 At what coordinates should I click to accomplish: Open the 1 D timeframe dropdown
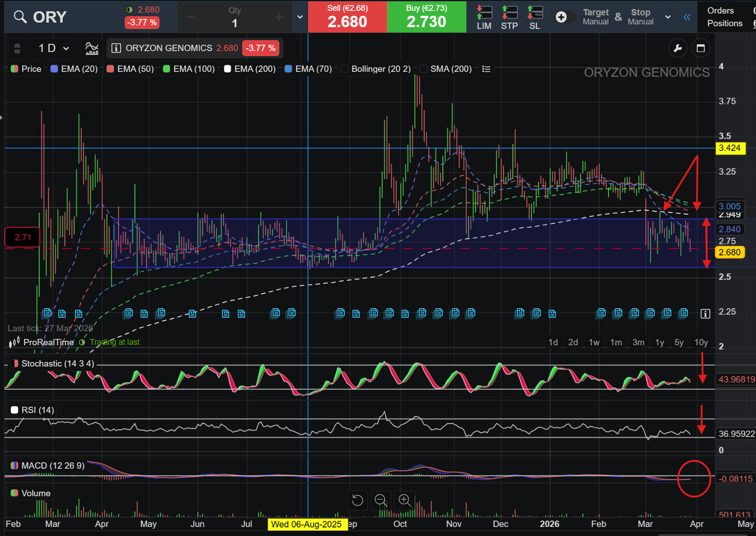[54, 48]
